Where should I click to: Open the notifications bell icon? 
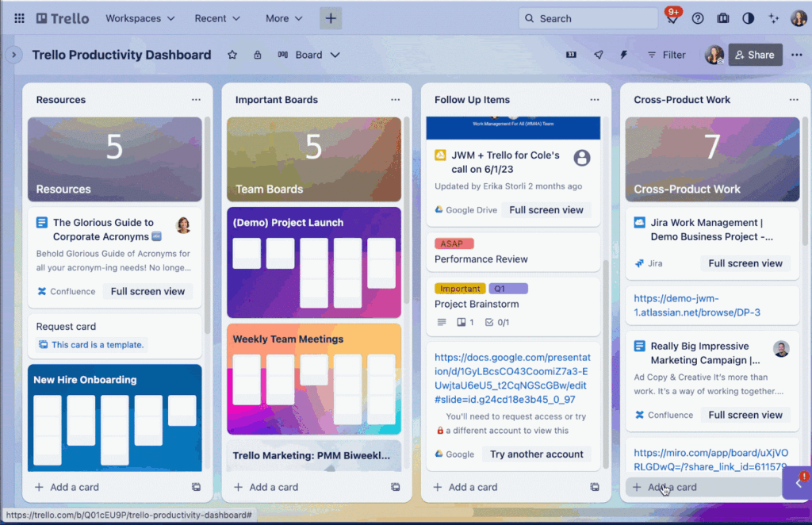pos(672,20)
